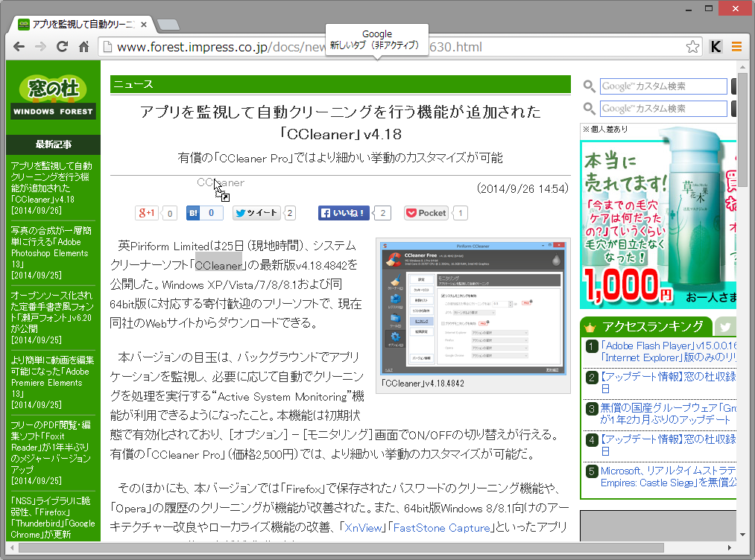
Task: Toggle the bookmark star in the address bar
Action: (x=693, y=46)
